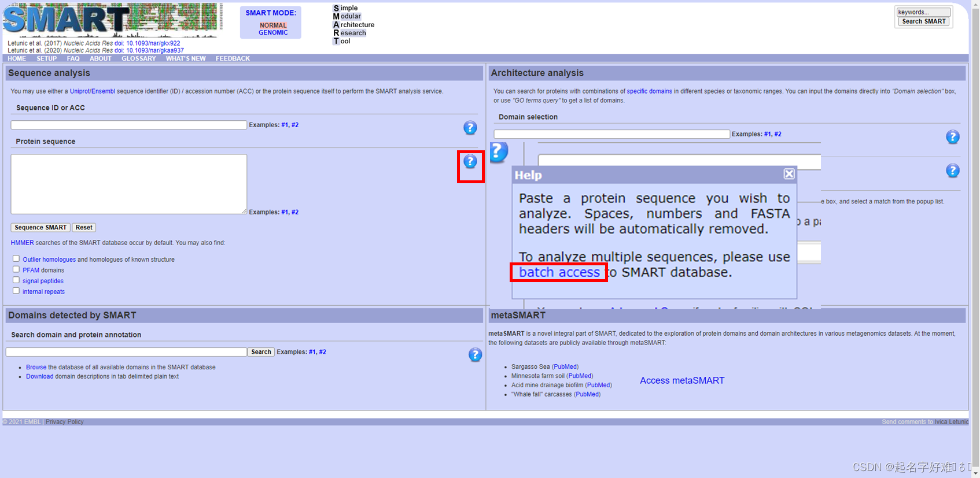Image resolution: width=980 pixels, height=478 pixels.
Task: Open Outlier homologues link
Action: pyautogui.click(x=49, y=260)
